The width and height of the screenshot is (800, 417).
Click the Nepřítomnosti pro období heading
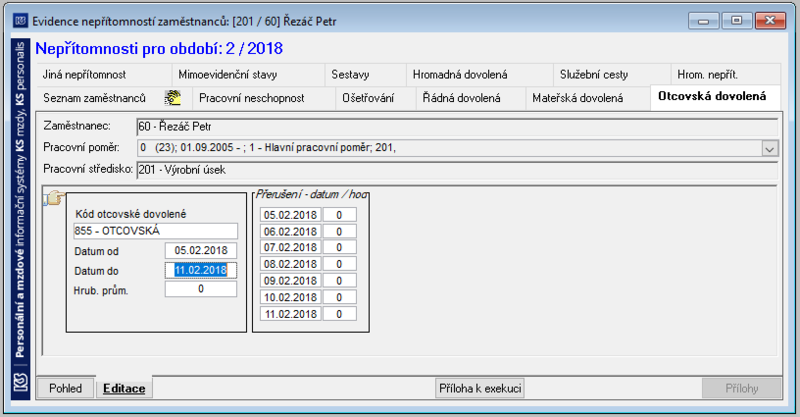[159, 48]
